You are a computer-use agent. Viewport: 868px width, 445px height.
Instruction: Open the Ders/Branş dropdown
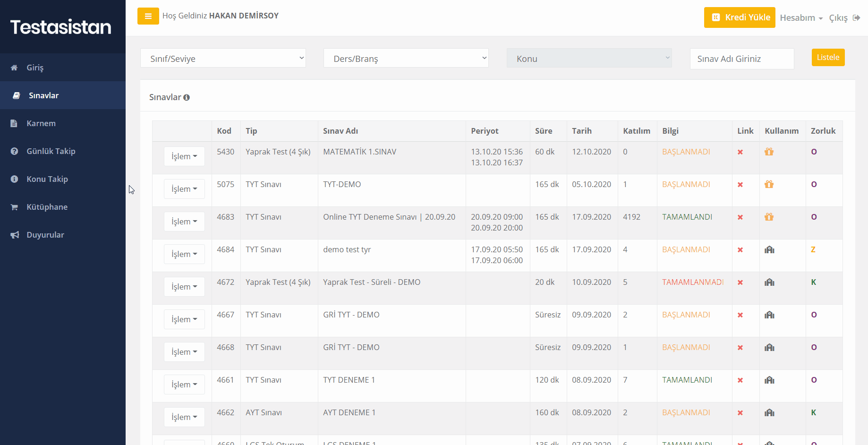click(x=406, y=58)
